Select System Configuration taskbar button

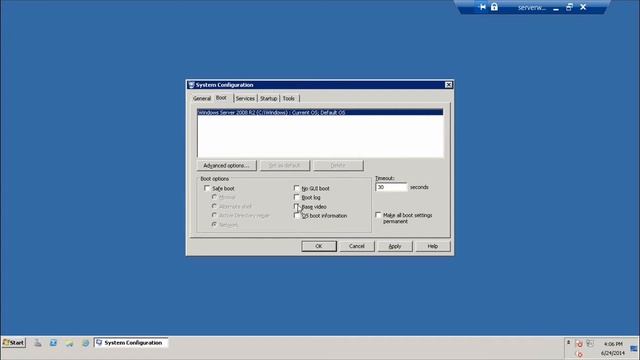(x=131, y=342)
